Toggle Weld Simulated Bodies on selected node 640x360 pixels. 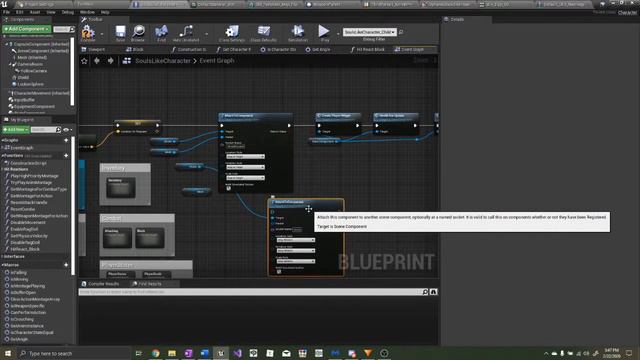[279, 271]
